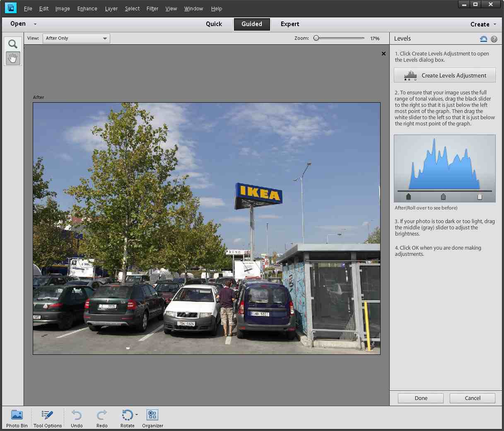Image resolution: width=504 pixels, height=431 pixels.
Task: Select the Hand tool
Action: (x=13, y=58)
